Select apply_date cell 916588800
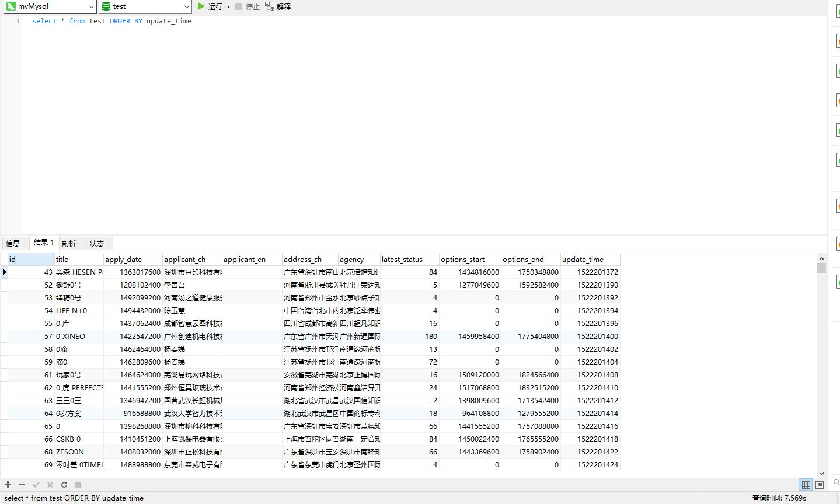Viewport: 840px width, 504px height. pyautogui.click(x=133, y=414)
